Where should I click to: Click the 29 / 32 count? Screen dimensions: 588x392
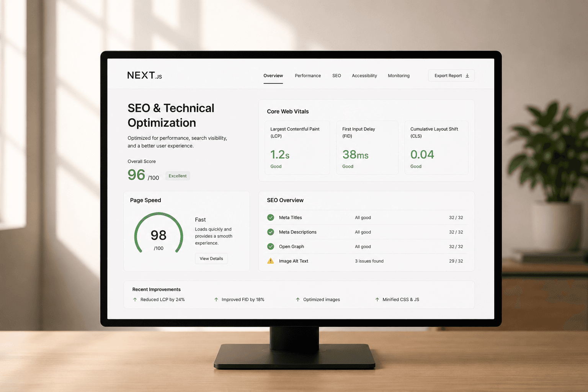[456, 261]
